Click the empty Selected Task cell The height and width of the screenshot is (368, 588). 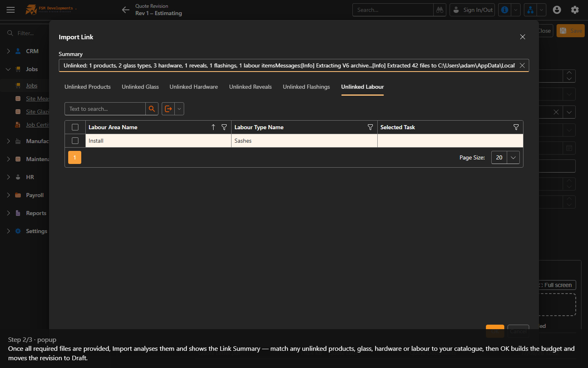click(450, 141)
